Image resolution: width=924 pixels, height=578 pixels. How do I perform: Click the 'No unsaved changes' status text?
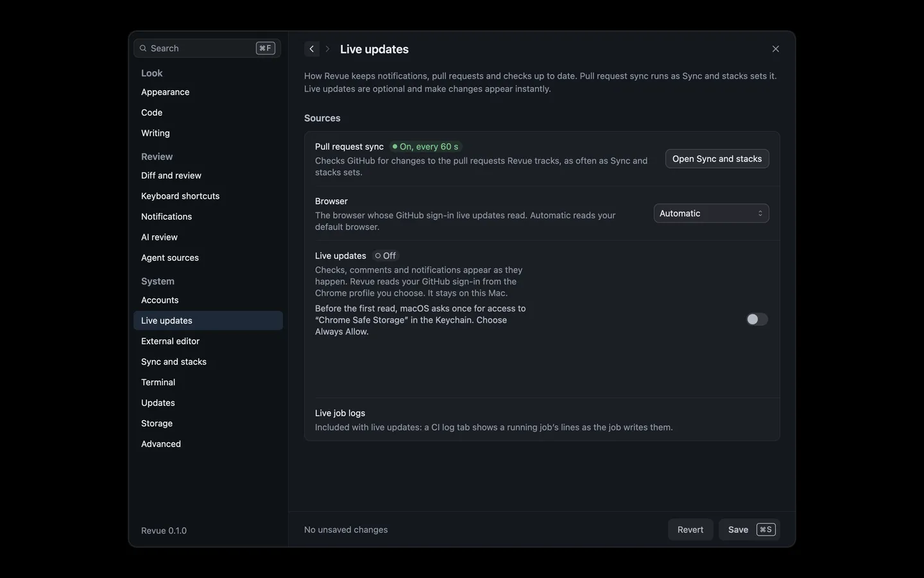[x=346, y=530]
